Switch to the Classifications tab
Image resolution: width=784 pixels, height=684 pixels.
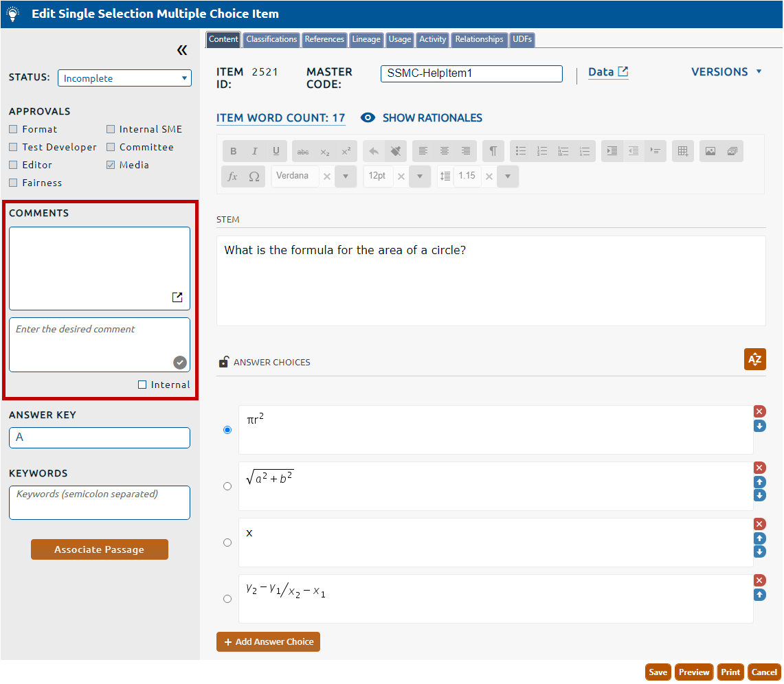(x=271, y=39)
